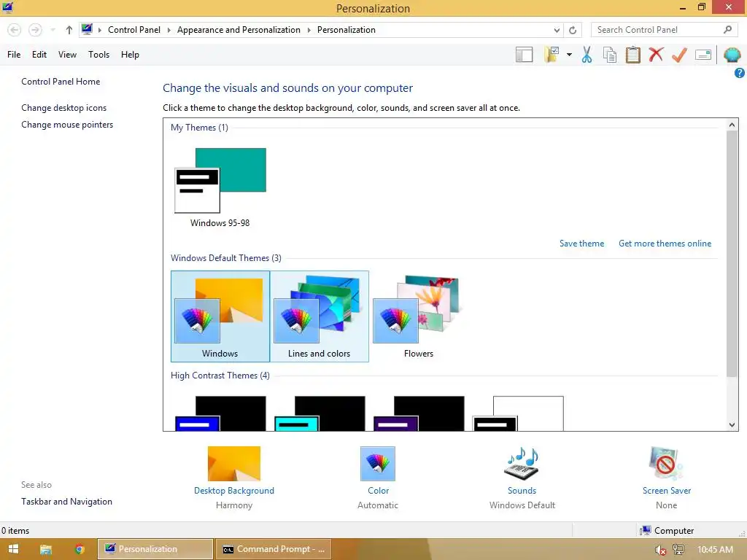Viewport: 747px width, 560px height.
Task: Select the Windows 95-98 theme
Action: point(220,187)
